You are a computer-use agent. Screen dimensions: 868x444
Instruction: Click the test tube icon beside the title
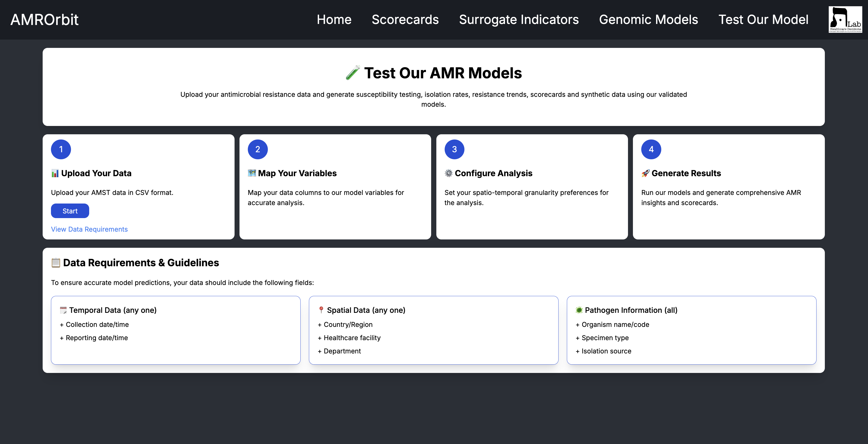point(353,73)
